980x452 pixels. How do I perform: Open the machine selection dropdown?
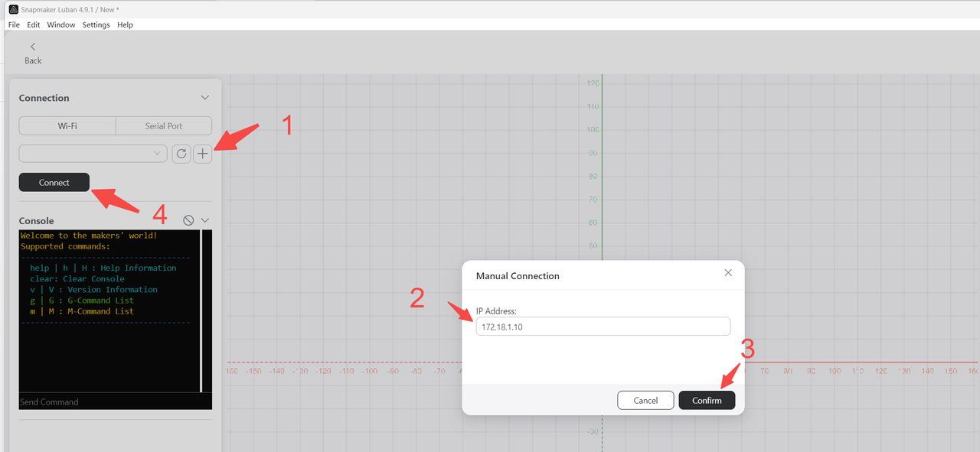click(x=93, y=154)
